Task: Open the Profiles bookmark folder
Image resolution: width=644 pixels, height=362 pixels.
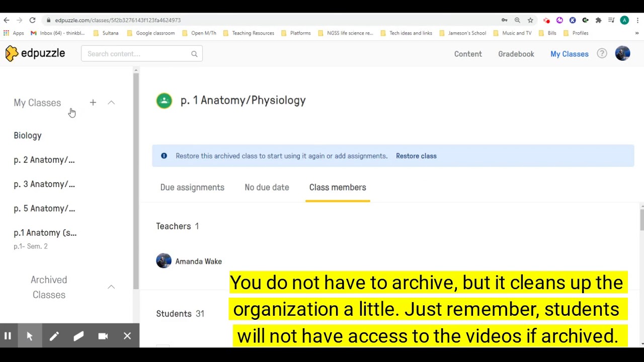Action: (x=576, y=33)
